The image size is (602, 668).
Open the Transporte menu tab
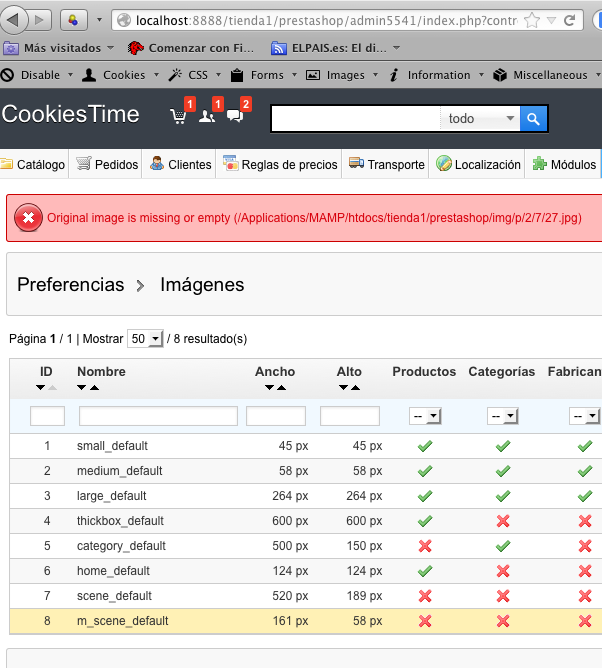[x=386, y=164]
